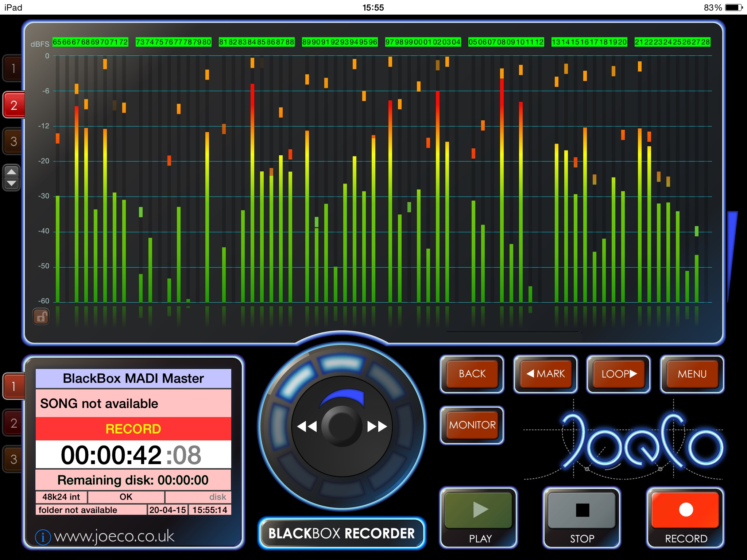Viewport: 747px width, 560px height.
Task: Select channel group 73-80 label
Action: 174,42
